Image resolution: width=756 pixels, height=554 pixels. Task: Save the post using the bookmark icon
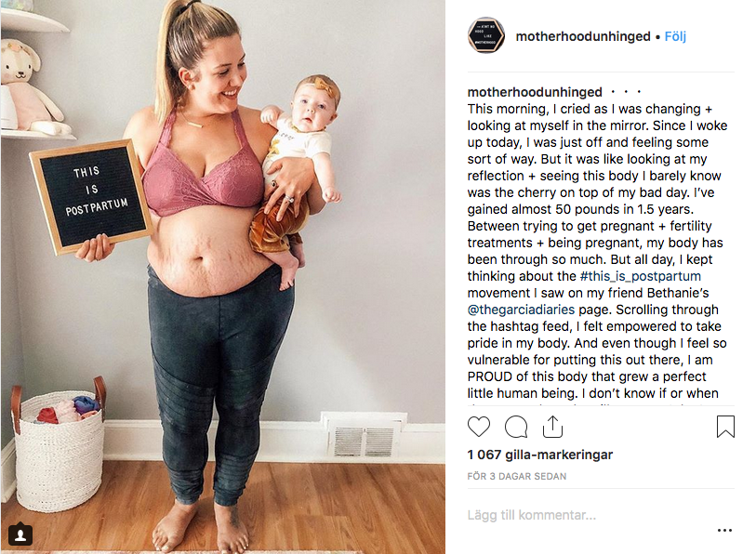725,427
